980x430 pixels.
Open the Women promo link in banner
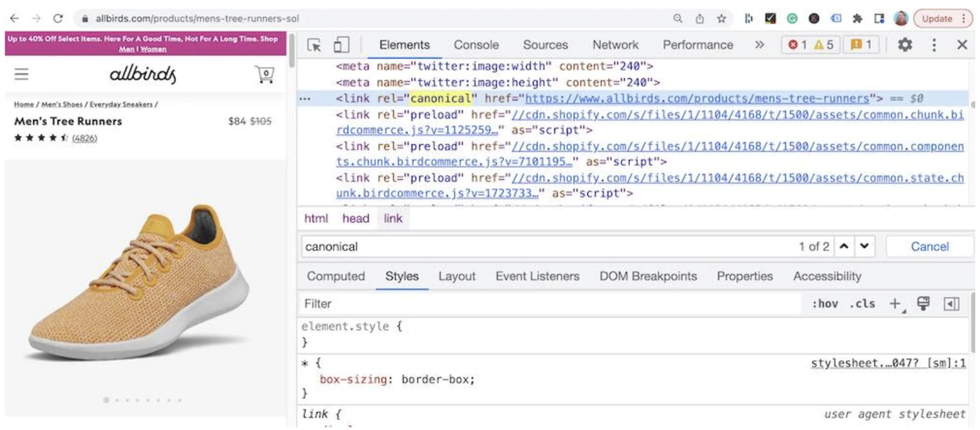[153, 49]
